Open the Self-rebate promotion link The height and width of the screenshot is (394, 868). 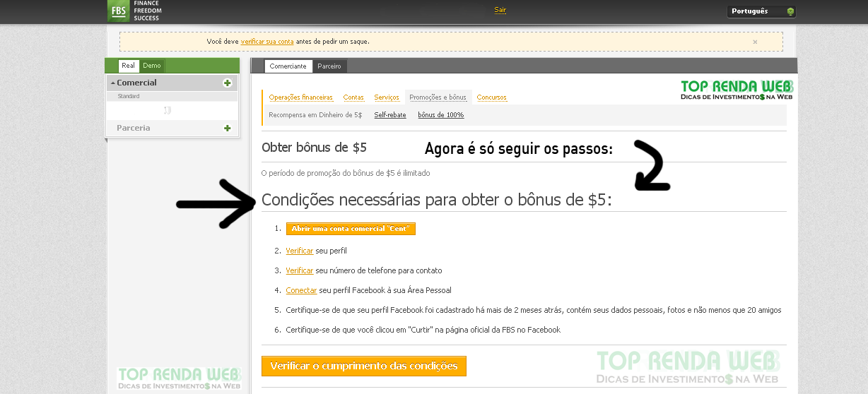click(390, 114)
